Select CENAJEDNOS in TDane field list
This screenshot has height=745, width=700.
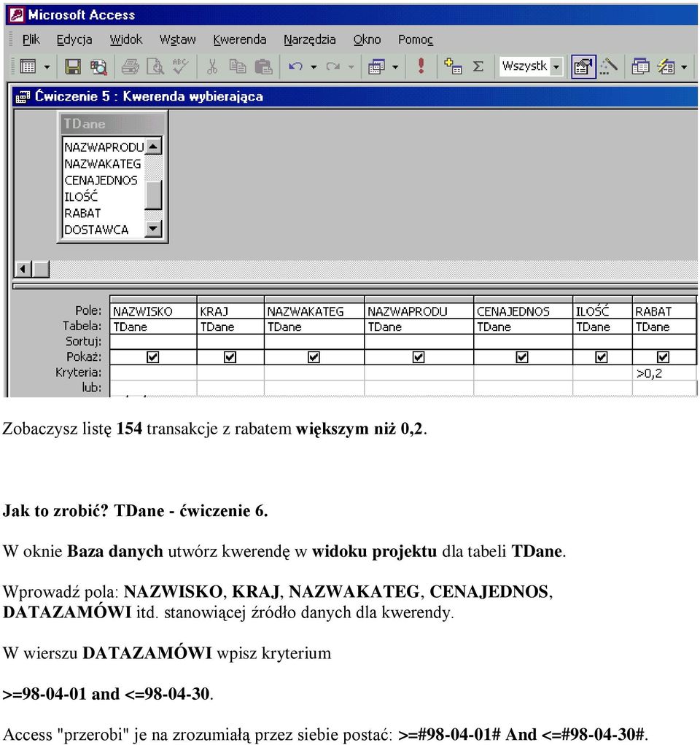coord(104,181)
